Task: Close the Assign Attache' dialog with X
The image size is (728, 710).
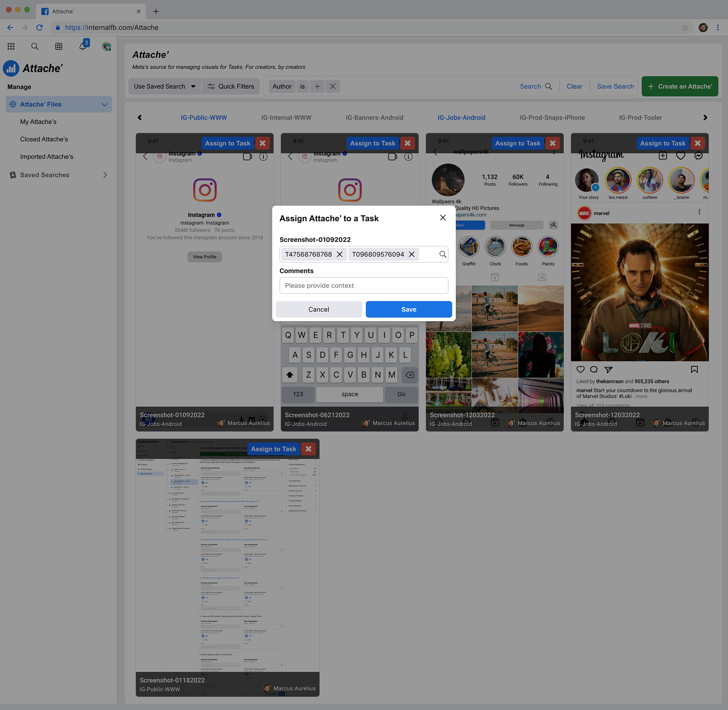Action: (x=442, y=218)
